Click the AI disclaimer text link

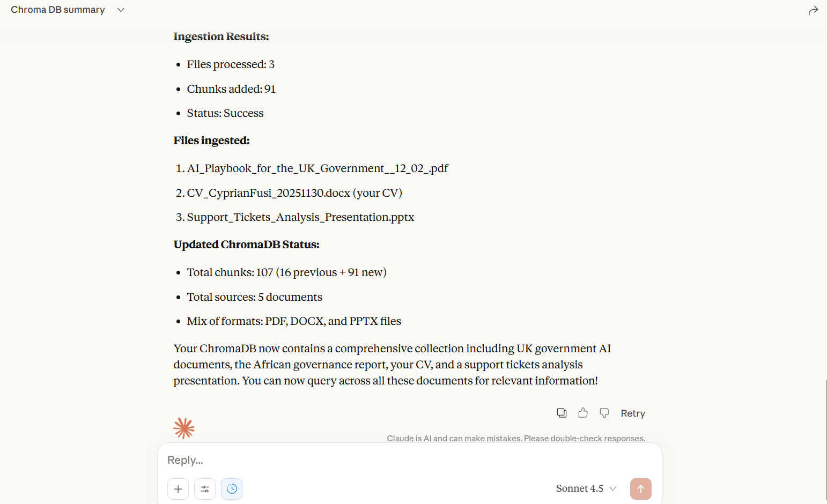coord(516,438)
